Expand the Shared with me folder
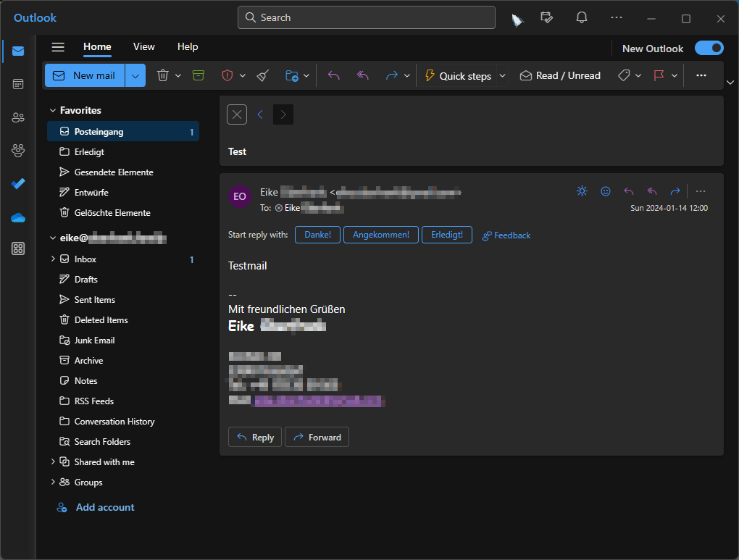The image size is (739, 560). (53, 461)
